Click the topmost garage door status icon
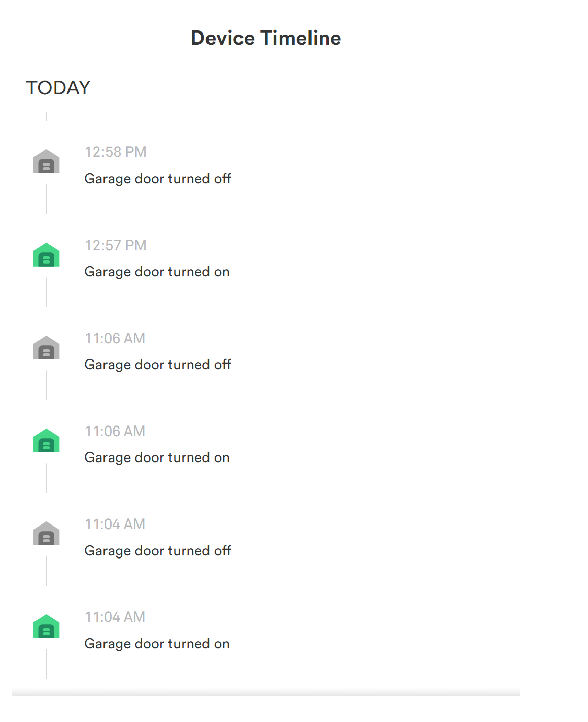The height and width of the screenshot is (722, 588). click(46, 161)
